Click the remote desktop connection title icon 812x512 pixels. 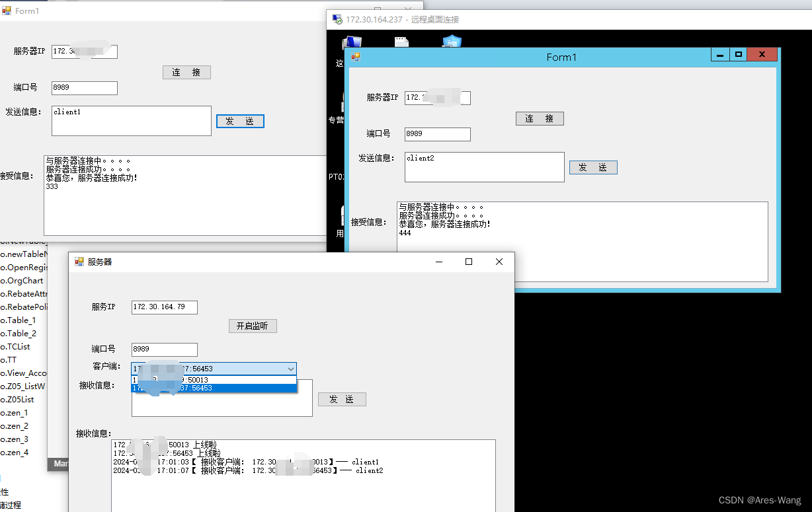337,19
